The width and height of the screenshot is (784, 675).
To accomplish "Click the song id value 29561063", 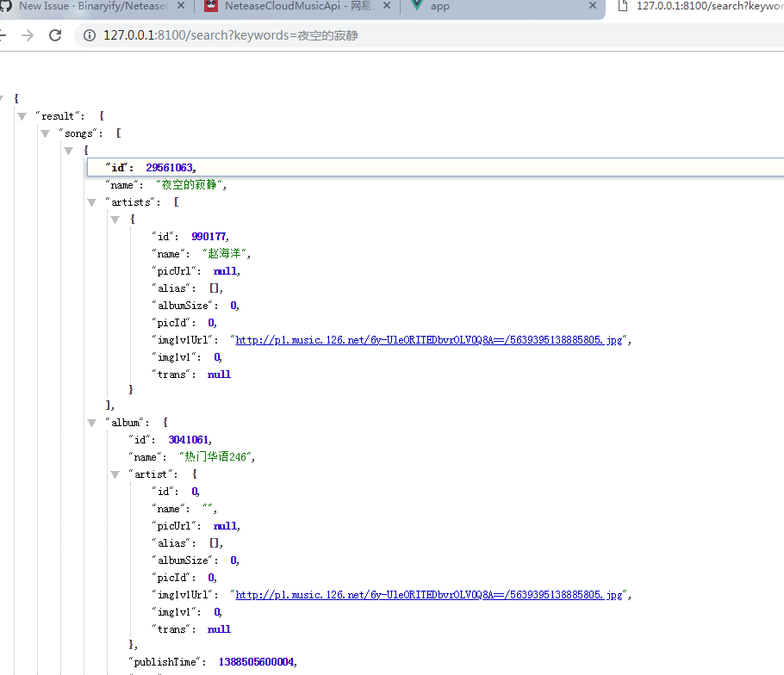I will coord(169,167).
